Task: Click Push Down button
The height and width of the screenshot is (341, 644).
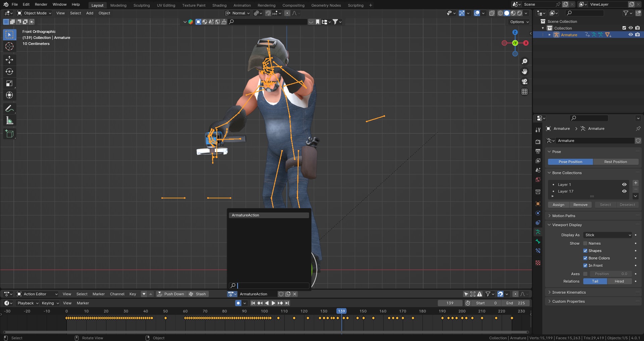Action: 171,294
